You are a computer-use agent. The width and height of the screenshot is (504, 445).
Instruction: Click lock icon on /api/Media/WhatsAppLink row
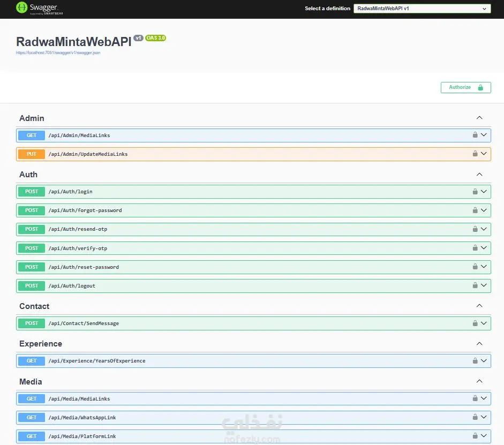pos(475,417)
